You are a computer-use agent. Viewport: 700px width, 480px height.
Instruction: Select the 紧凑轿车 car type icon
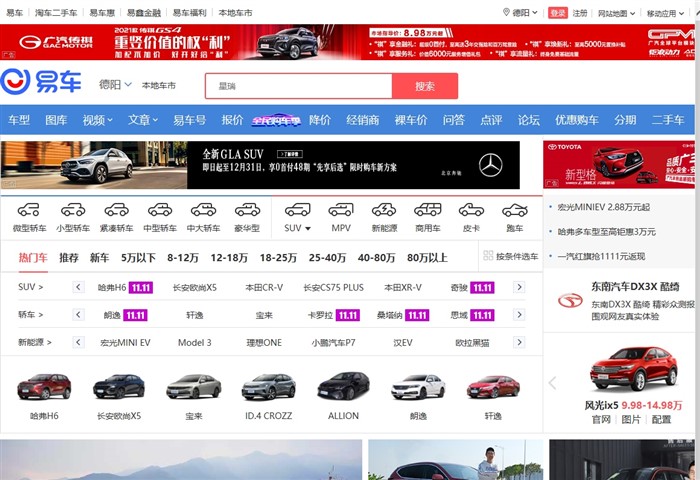pos(116,210)
